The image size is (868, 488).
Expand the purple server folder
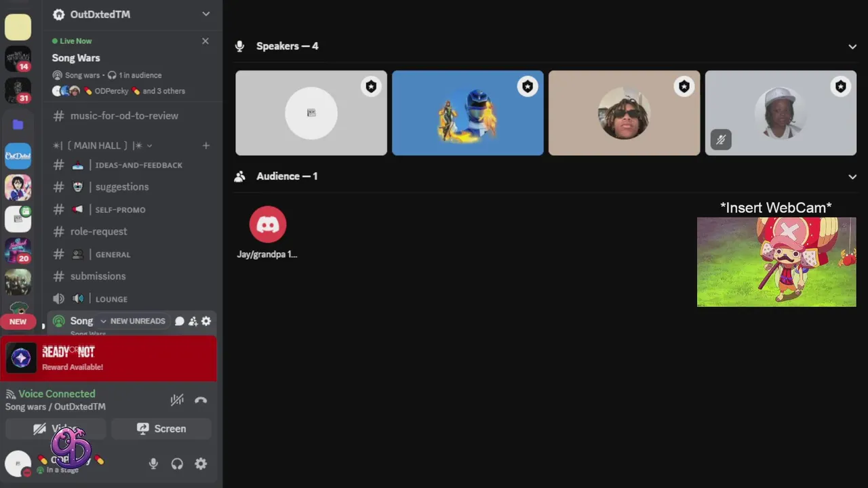coord(18,125)
